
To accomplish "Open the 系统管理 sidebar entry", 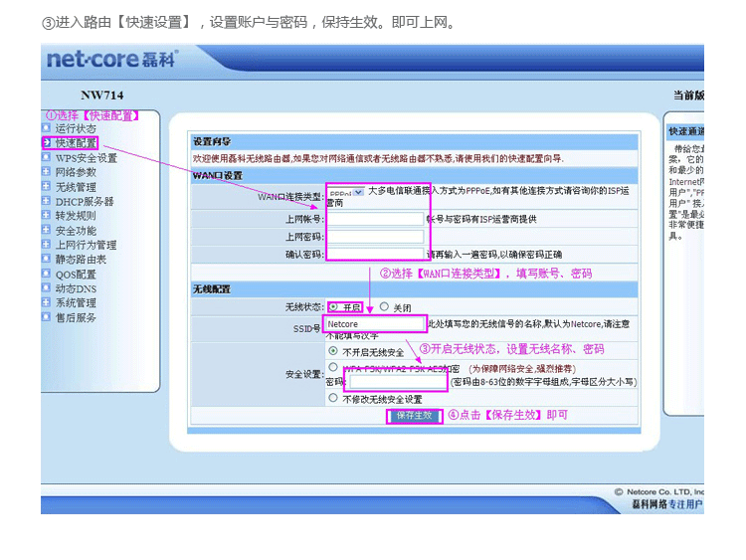I will coord(76,302).
